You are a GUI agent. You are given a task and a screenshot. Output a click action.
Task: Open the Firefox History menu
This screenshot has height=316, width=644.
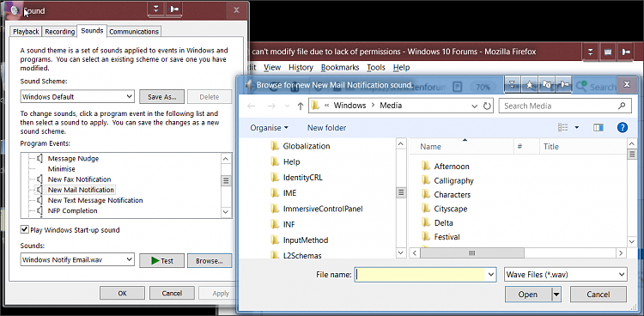[301, 67]
